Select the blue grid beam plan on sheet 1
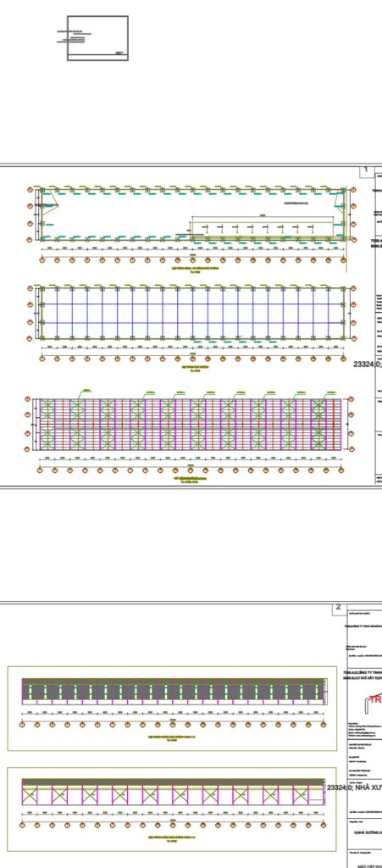The width and height of the screenshot is (382, 868). 191,314
